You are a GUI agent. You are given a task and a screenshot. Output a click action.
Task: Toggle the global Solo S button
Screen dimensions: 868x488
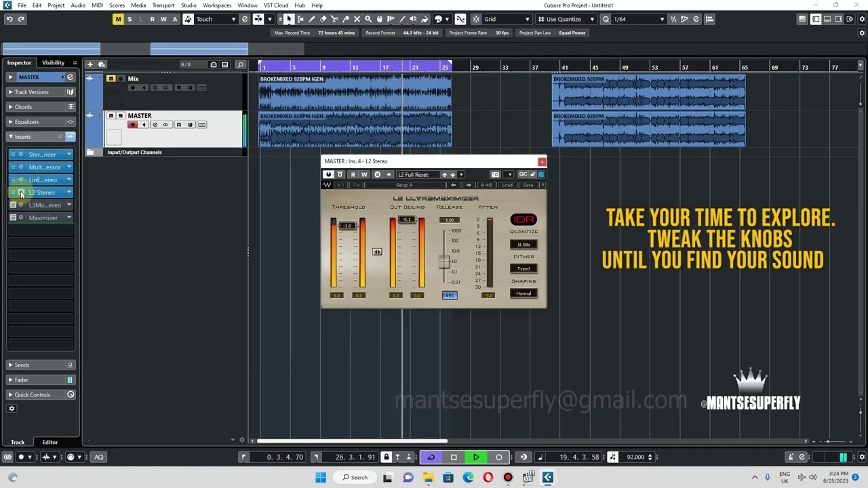tap(130, 19)
